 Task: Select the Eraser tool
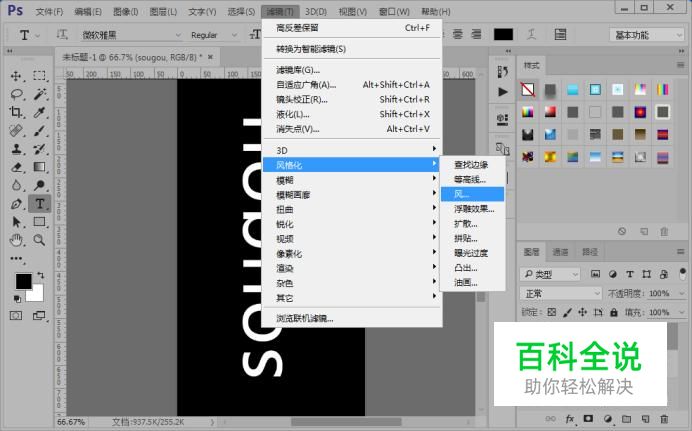pyautogui.click(x=16, y=167)
